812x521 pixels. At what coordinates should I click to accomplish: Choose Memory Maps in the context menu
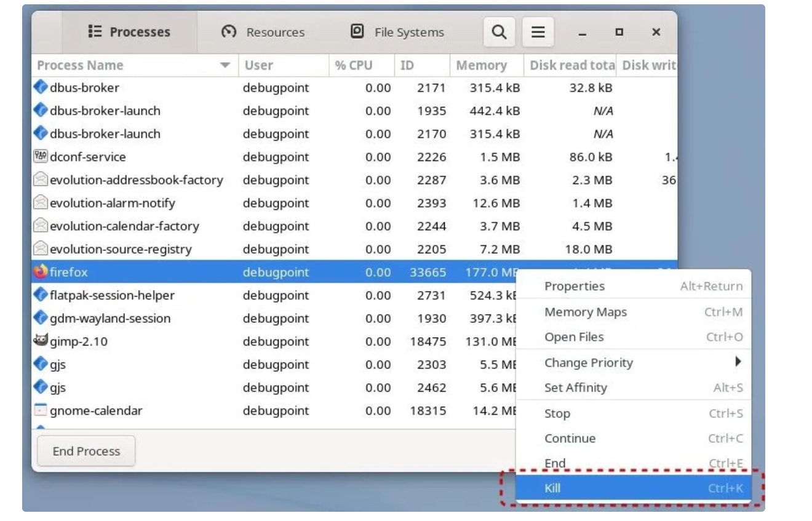(633, 312)
